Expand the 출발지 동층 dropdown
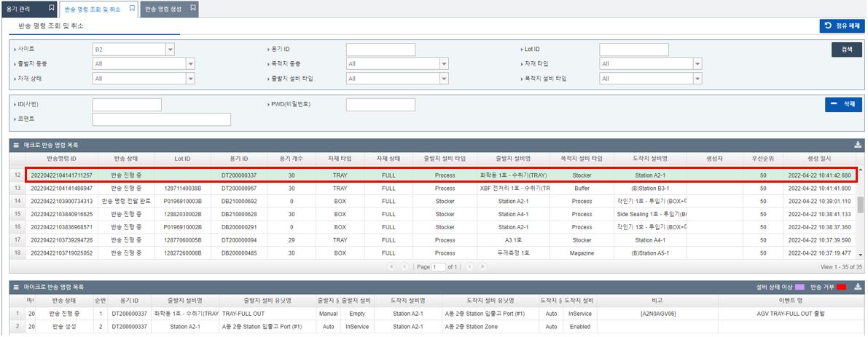868x337 pixels. click(x=190, y=64)
